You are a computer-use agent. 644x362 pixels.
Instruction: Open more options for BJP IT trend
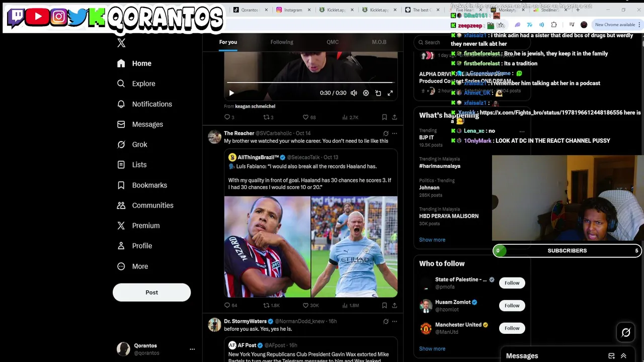pyautogui.click(x=522, y=132)
